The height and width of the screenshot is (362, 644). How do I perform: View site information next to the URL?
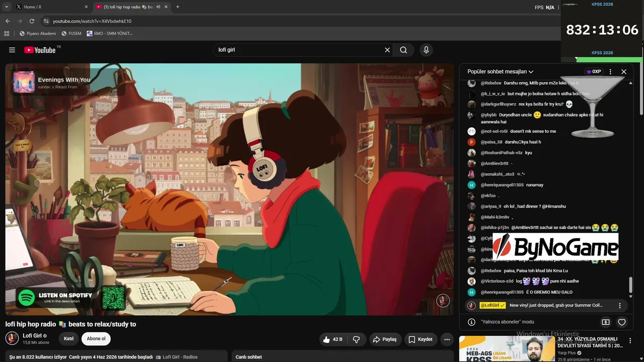[46, 21]
